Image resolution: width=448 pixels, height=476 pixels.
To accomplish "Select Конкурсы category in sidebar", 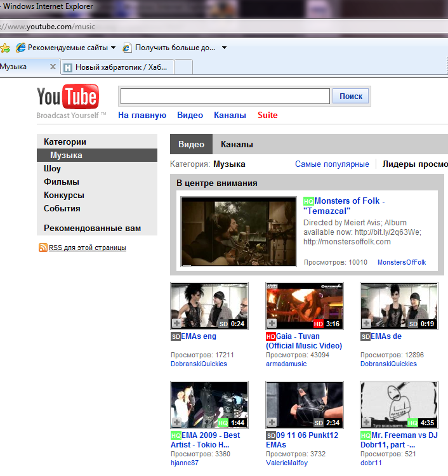I will coord(63,195).
